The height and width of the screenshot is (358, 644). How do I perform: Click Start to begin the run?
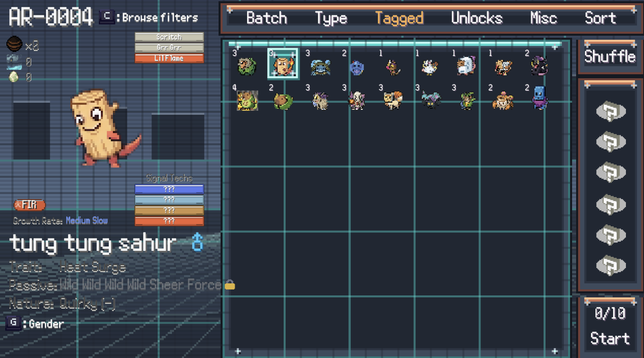point(610,338)
